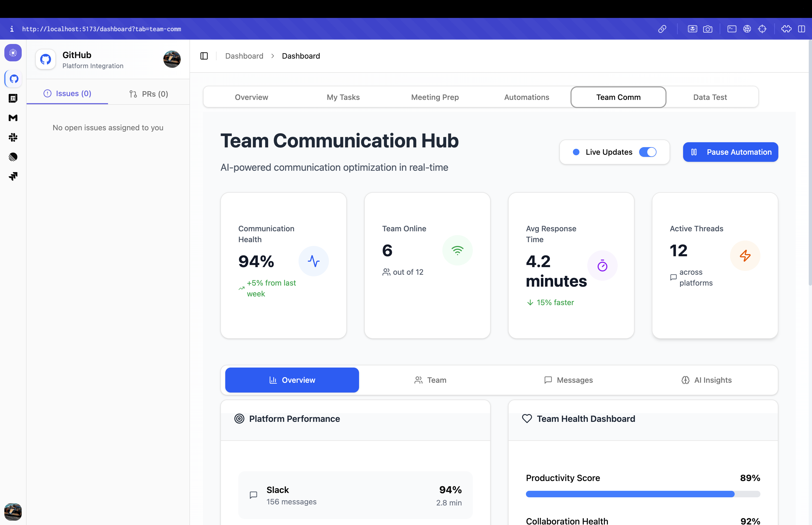The width and height of the screenshot is (812, 525).
Task: Open the terminal console icon
Action: [x=732, y=29]
